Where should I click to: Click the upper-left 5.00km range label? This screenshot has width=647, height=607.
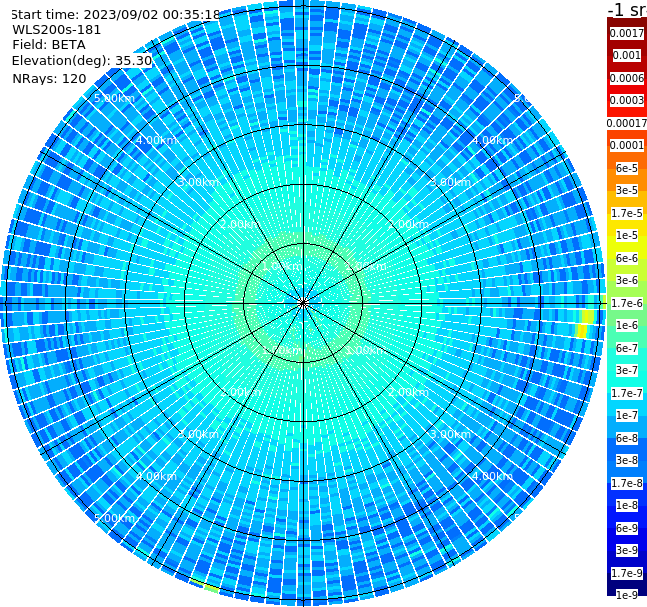(114, 98)
